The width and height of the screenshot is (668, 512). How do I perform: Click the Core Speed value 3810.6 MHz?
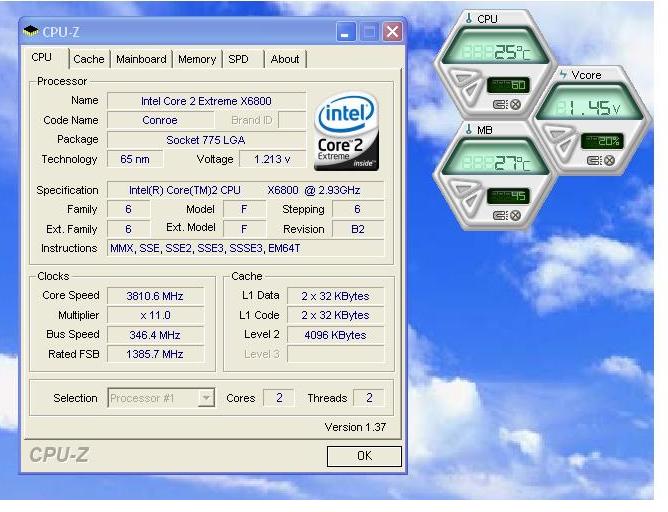(155, 296)
